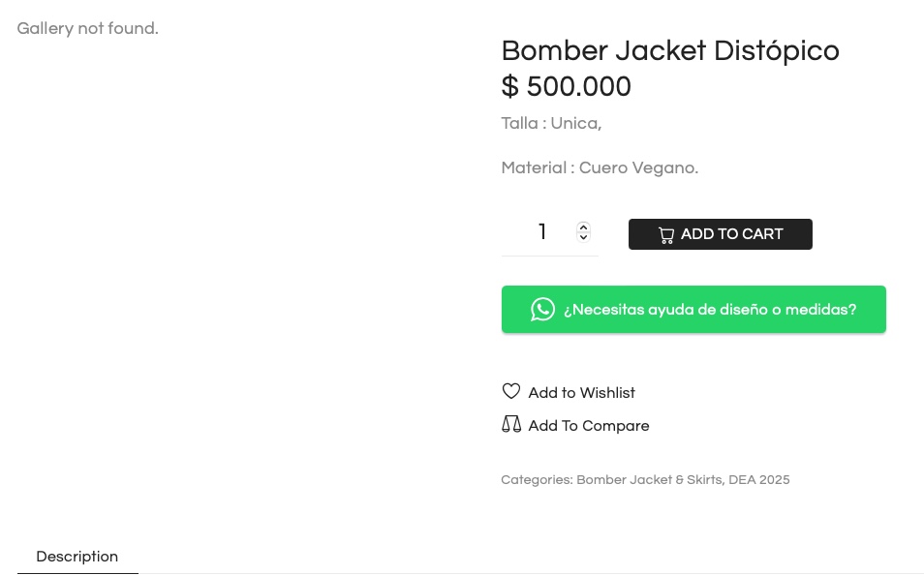Decrease quantity with the down arrow
The width and height of the screenshot is (924, 575).
tap(583, 237)
